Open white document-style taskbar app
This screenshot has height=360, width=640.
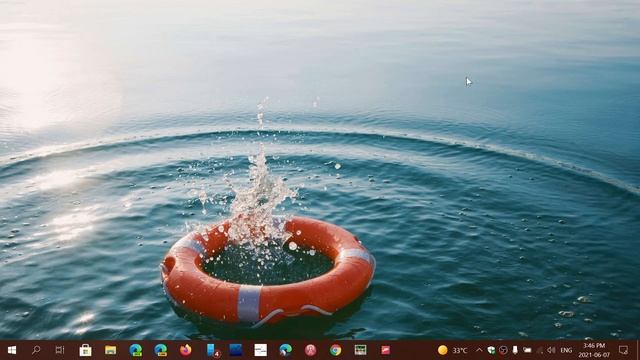click(260, 350)
